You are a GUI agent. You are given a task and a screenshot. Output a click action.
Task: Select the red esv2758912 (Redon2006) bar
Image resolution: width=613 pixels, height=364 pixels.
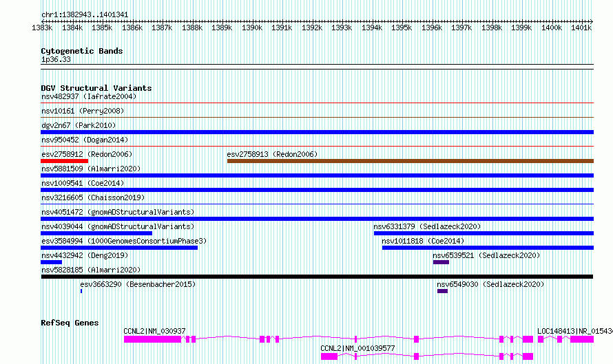[x=64, y=161]
